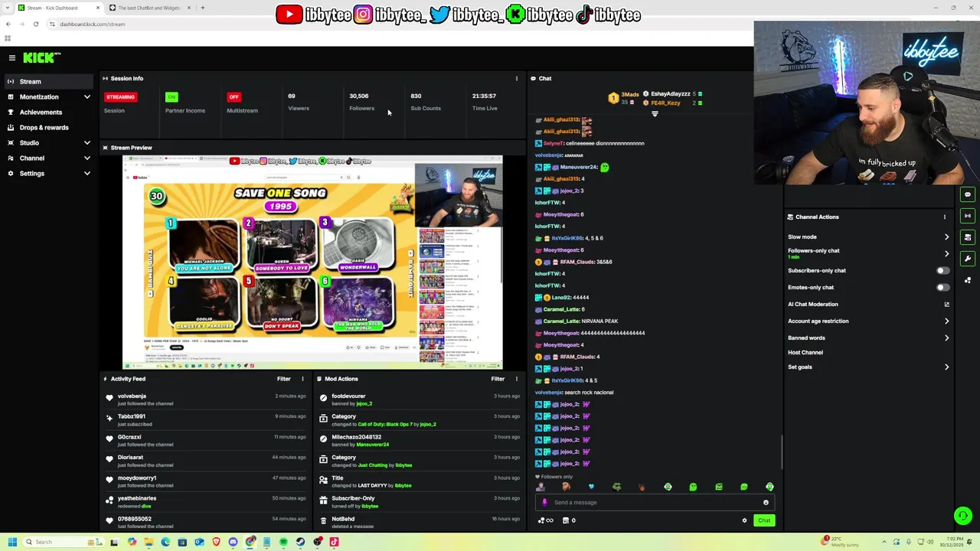980x551 pixels.
Task: Toggle Subscribers-only chat switch
Action: [x=943, y=271]
